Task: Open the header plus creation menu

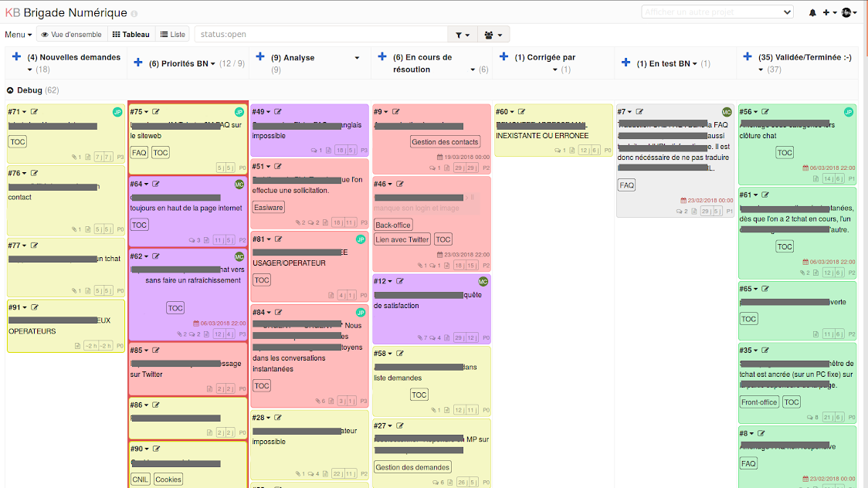Action: tap(829, 12)
